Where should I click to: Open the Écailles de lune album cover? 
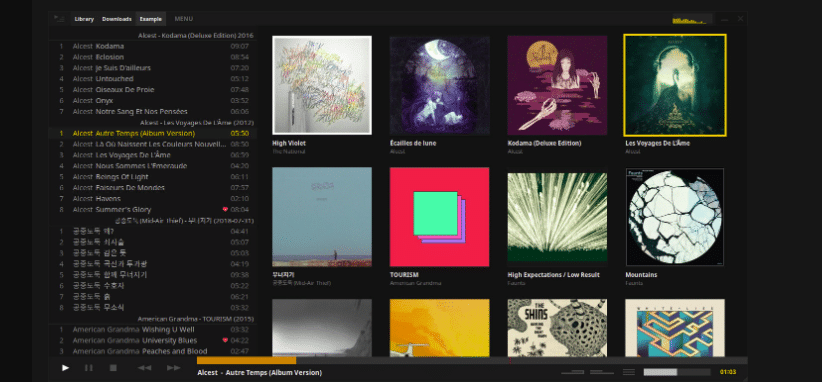click(439, 85)
